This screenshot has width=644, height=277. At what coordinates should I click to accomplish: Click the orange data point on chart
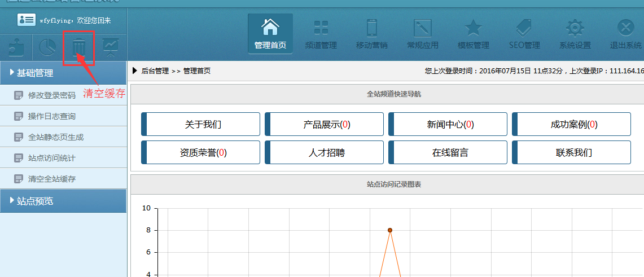390,230
